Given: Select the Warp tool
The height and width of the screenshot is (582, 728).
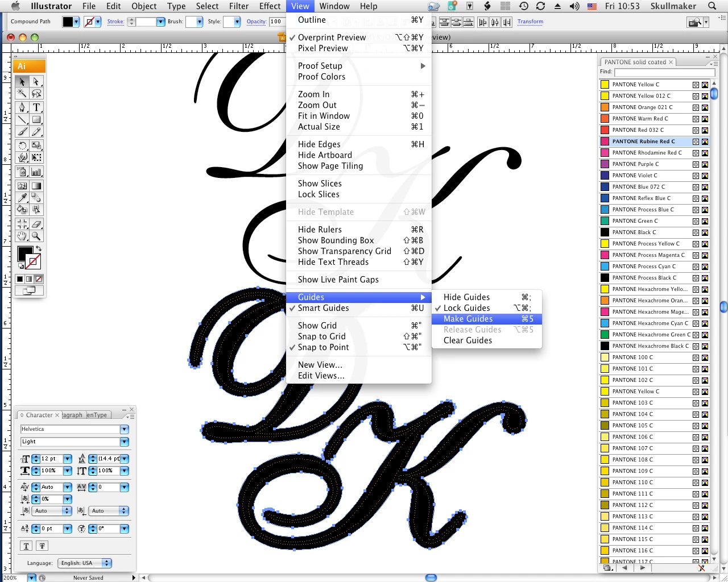Looking at the screenshot, I should (x=22, y=157).
